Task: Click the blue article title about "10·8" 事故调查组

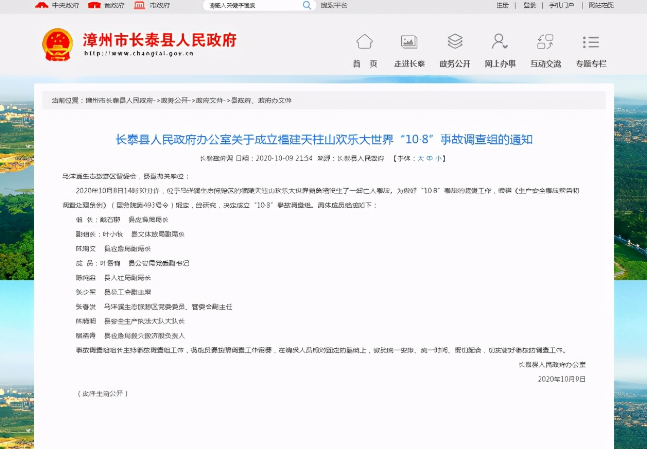Action: click(x=324, y=139)
